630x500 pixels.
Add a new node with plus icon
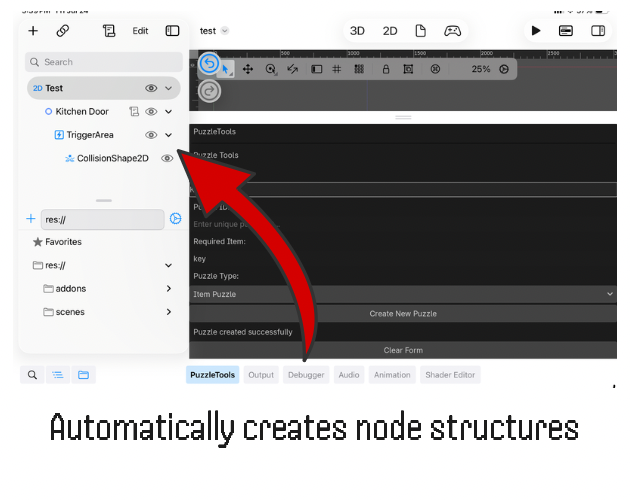tap(33, 31)
